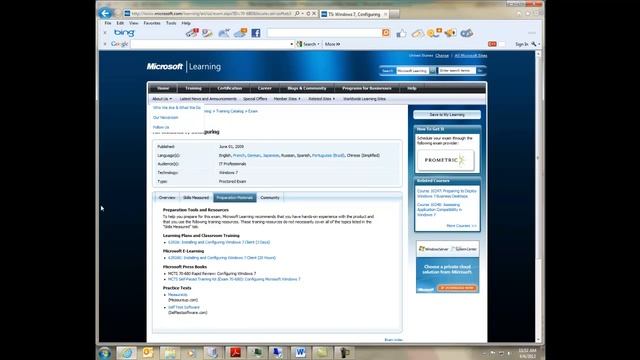Click Training in the site navigation bar
Image resolution: width=640 pixels, height=360 pixels.
(x=193, y=88)
